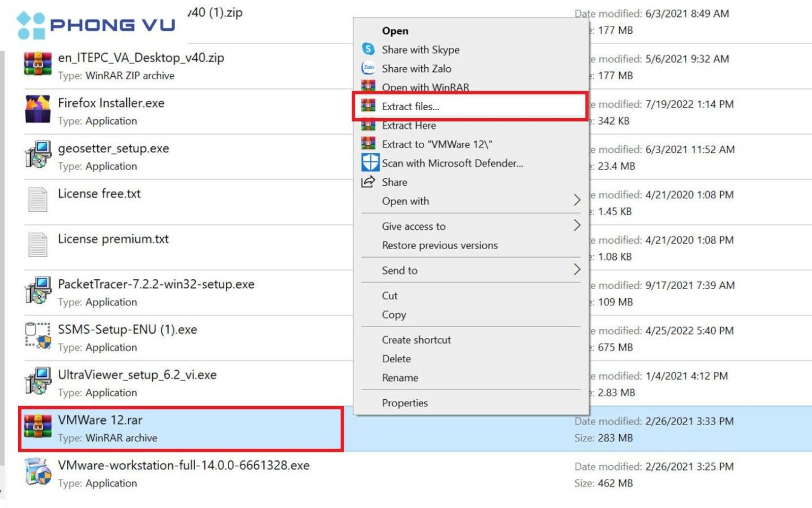
Task: Expand the Open with submenu arrow
Action: (x=576, y=200)
